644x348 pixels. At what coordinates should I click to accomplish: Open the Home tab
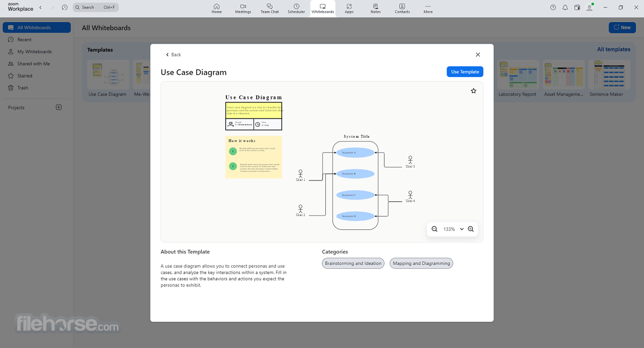tap(217, 9)
